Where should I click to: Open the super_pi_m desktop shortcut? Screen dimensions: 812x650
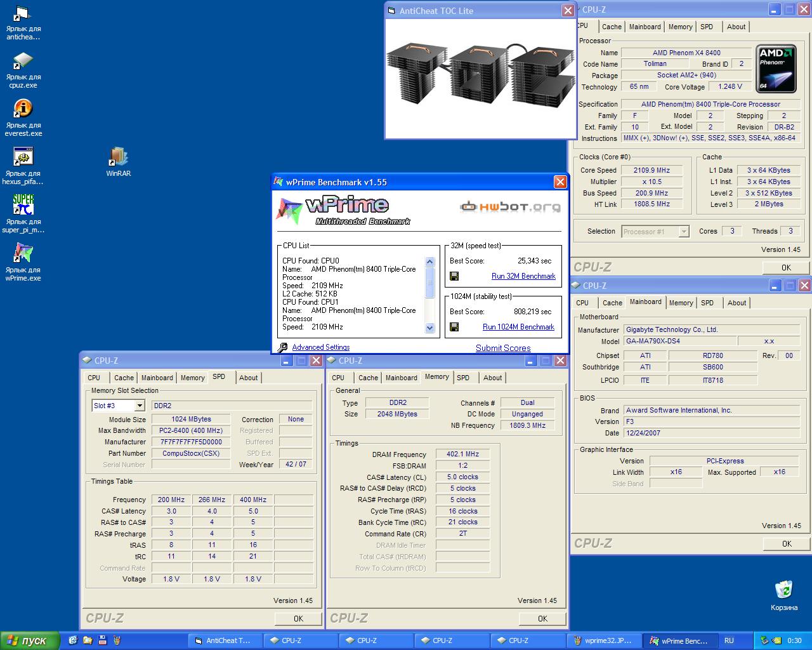(23, 215)
